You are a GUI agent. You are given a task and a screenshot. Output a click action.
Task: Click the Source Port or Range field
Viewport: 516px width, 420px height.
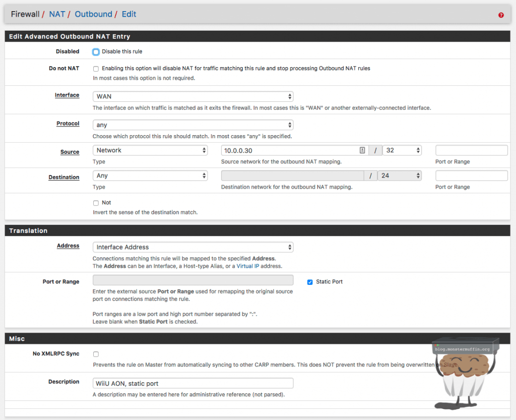point(471,150)
